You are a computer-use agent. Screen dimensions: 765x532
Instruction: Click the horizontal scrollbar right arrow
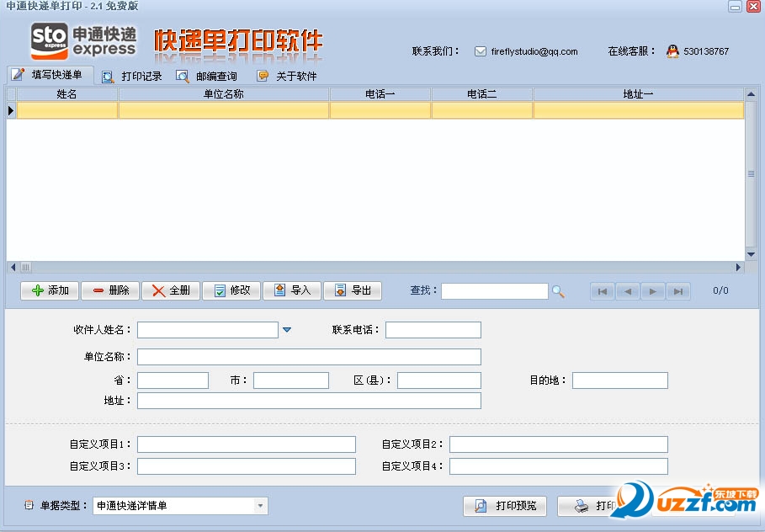738,268
